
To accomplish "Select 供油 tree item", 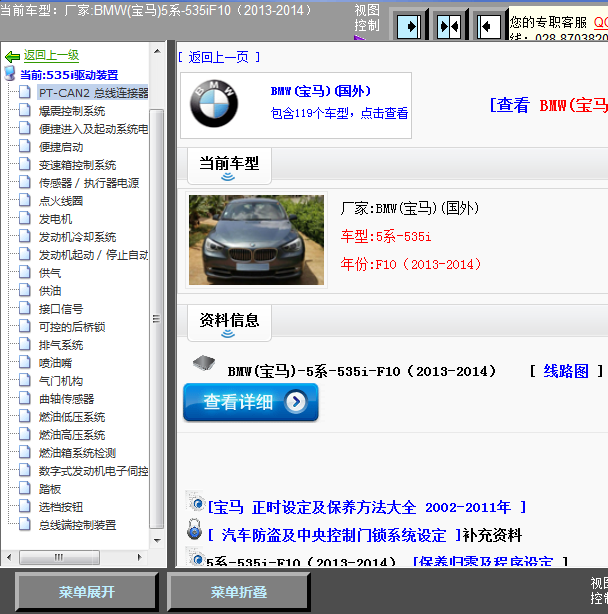I will pyautogui.click(x=50, y=291).
